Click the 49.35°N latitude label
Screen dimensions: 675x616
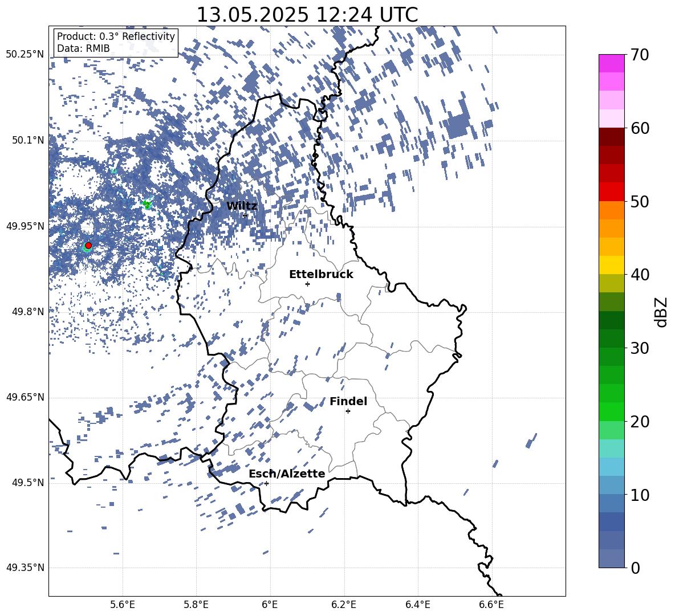tap(25, 568)
